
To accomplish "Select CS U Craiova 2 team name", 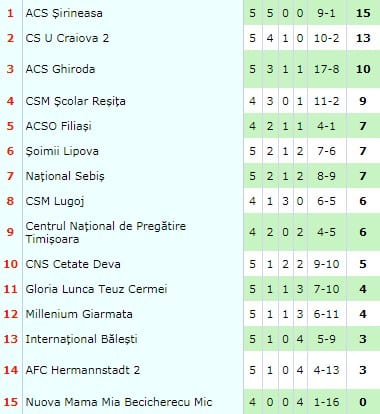I will click(67, 38).
